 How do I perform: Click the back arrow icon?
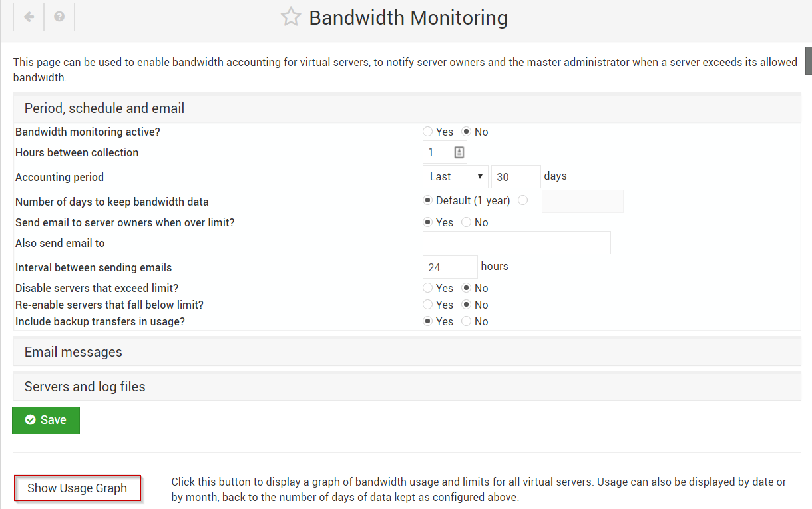29,17
